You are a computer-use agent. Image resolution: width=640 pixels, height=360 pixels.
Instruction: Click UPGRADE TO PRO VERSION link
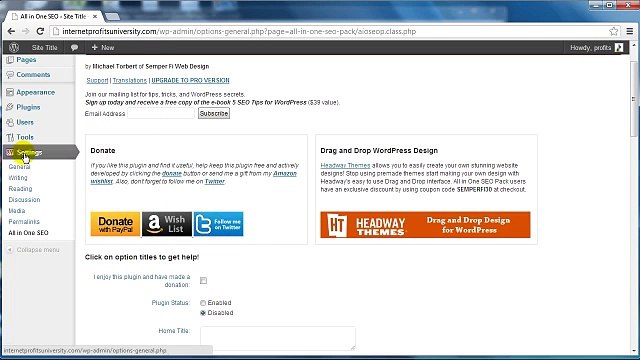point(190,80)
